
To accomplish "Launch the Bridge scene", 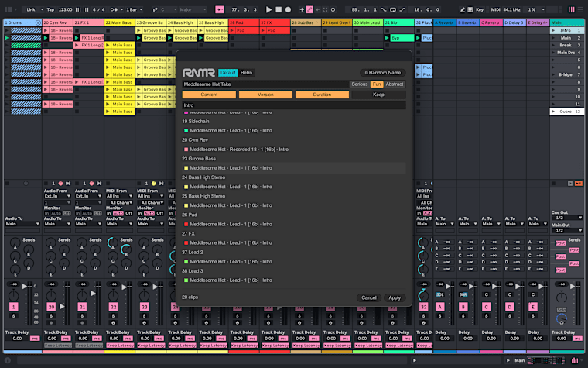I will [x=553, y=74].
